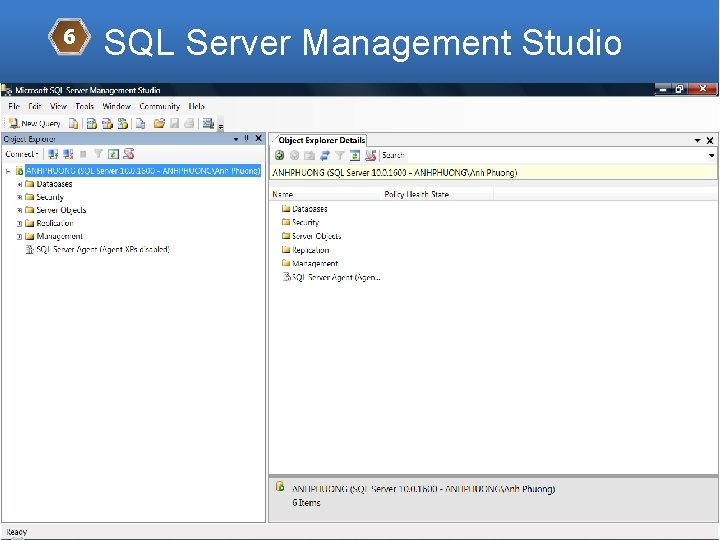720x540 pixels.
Task: Open the View menu
Action: tap(58, 106)
